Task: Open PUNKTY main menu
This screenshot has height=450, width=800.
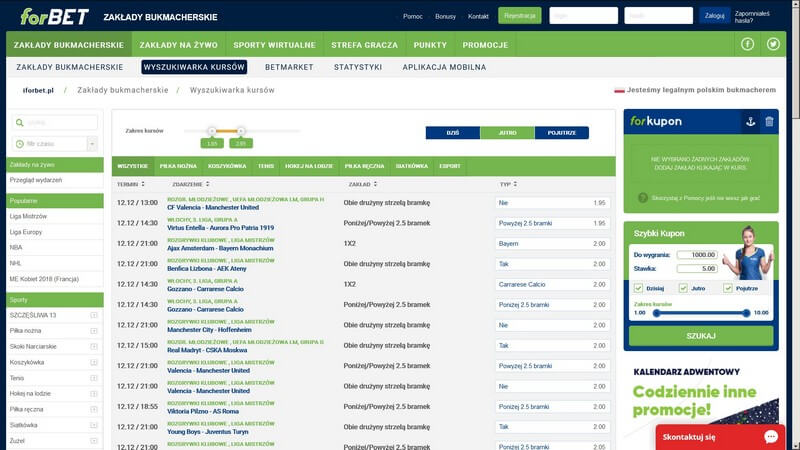Action: pos(430,45)
